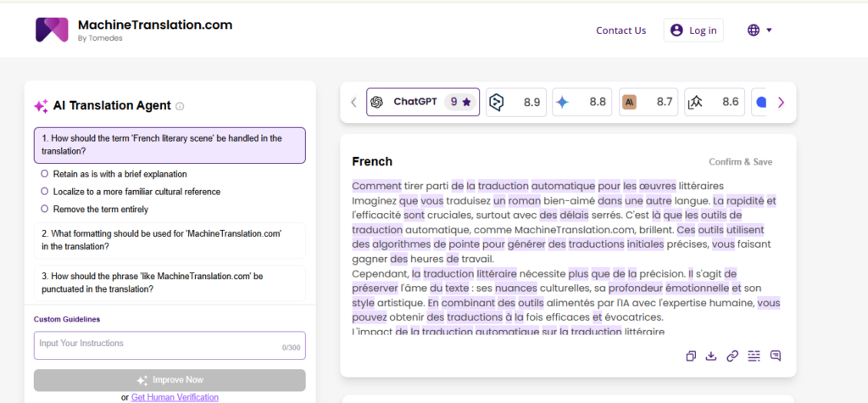This screenshot has width=868, height=403.
Task: Click Confirm & Save
Action: point(741,162)
